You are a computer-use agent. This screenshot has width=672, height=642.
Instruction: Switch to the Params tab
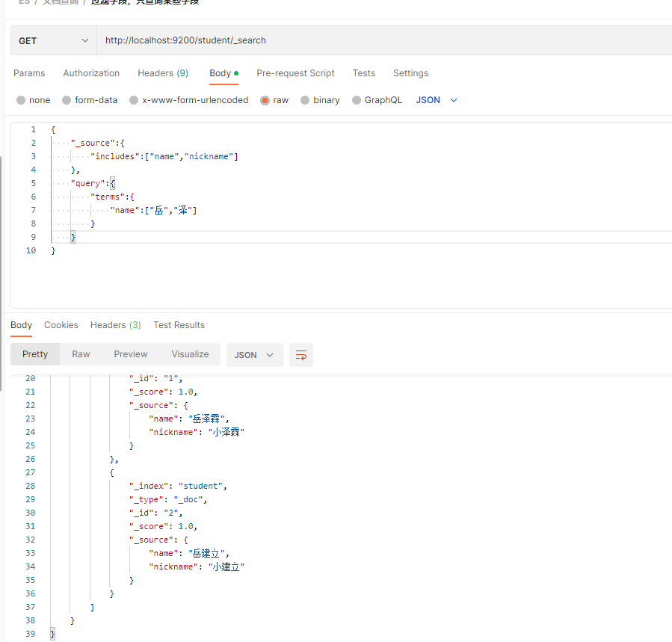pos(29,73)
